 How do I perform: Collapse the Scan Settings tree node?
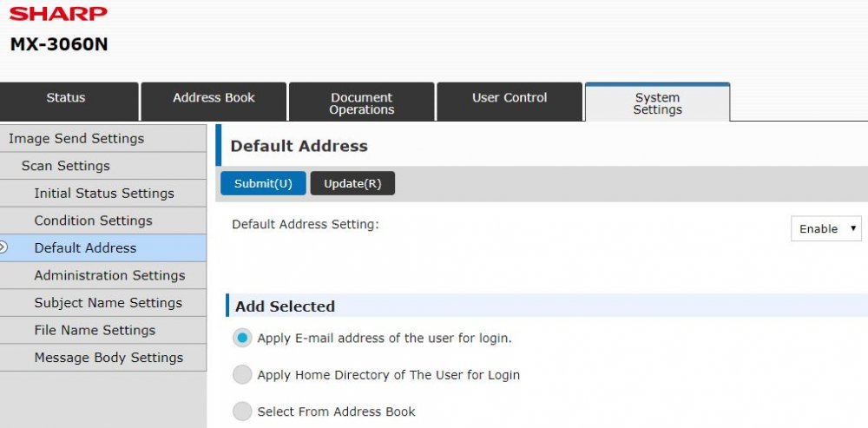coord(66,166)
